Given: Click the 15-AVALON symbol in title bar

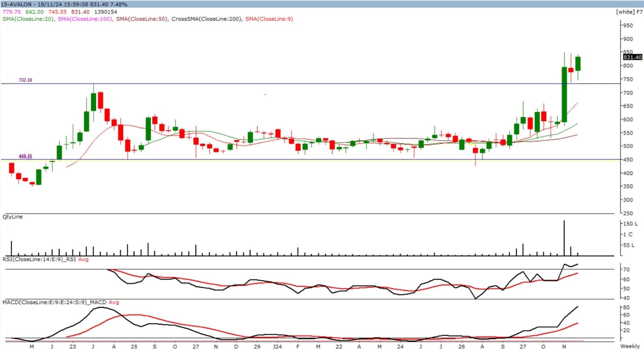Looking at the screenshot, I should click(x=17, y=4).
